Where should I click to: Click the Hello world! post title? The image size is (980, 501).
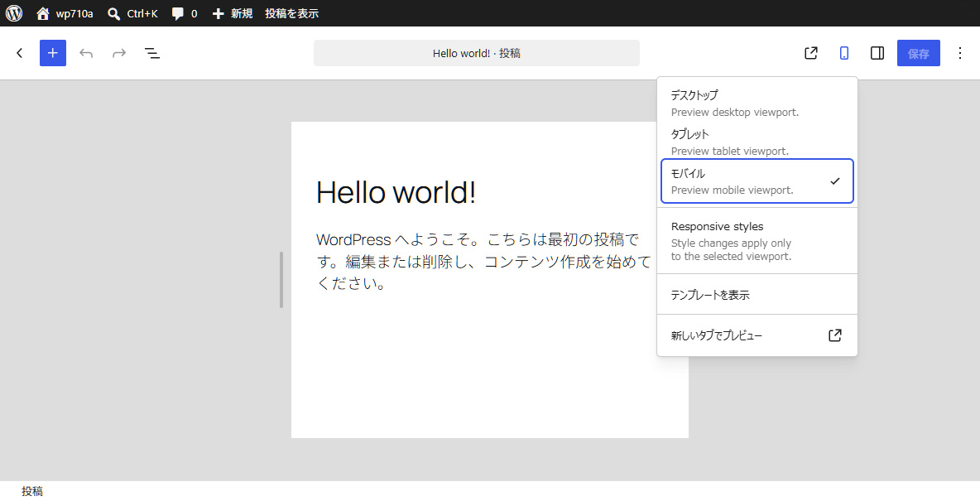(396, 191)
